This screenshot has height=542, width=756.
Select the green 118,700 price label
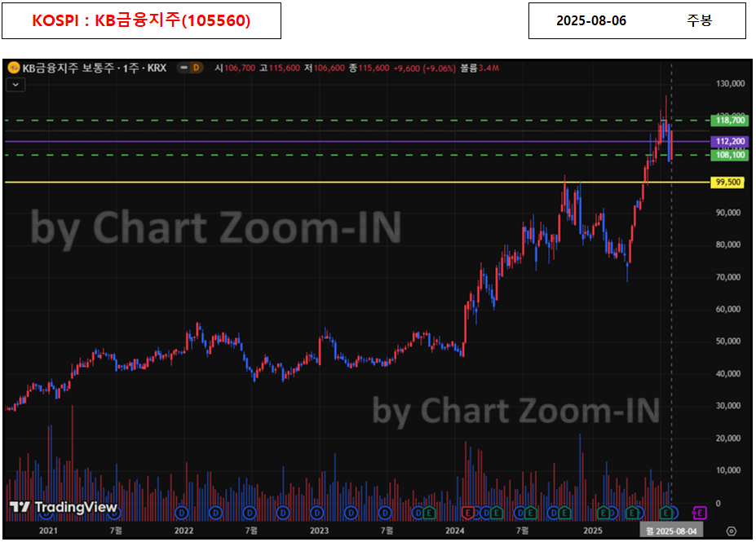click(730, 121)
